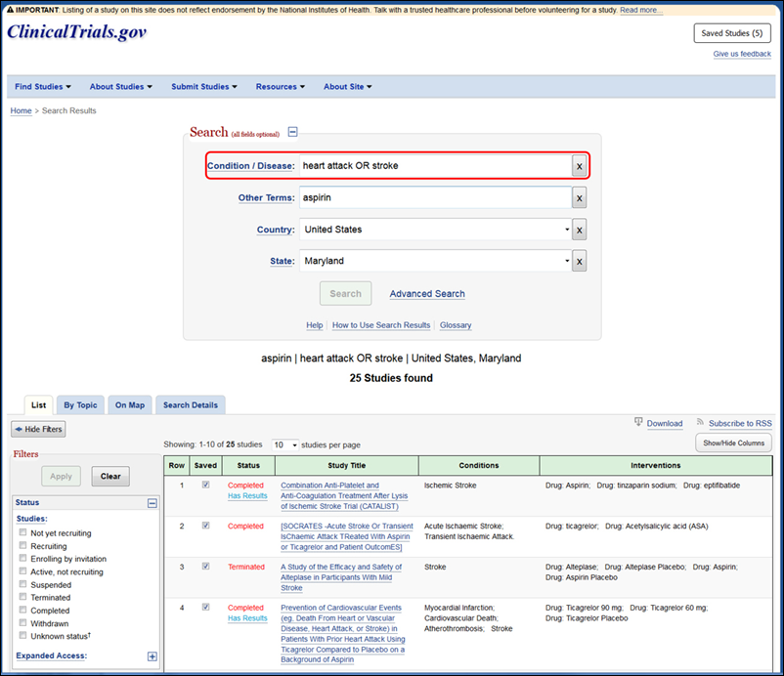The image size is (784, 676).
Task: Click the Show/Hide Columns button
Action: pos(733,444)
